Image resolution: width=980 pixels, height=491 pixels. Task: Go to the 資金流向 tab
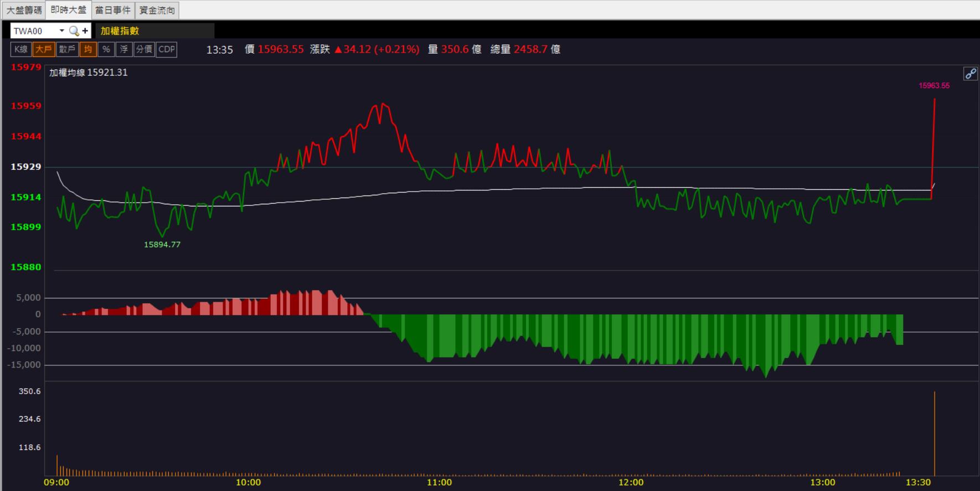(157, 10)
